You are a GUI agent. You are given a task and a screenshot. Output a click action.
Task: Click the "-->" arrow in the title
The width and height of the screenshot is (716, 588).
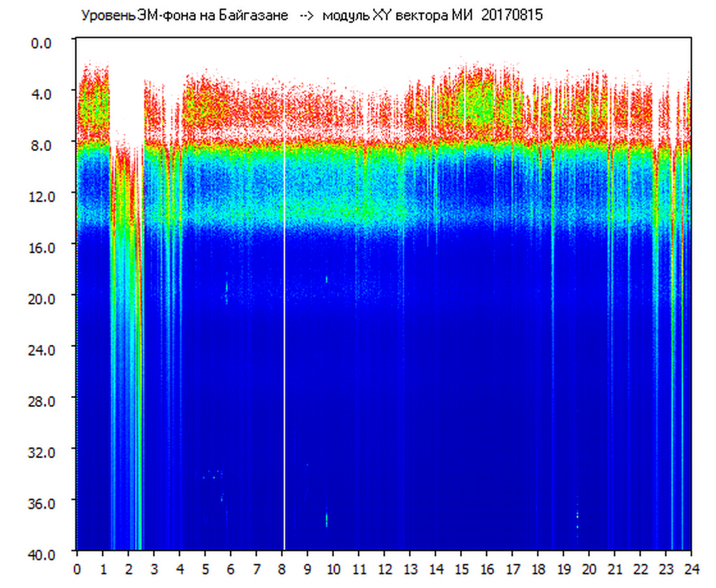(307, 16)
